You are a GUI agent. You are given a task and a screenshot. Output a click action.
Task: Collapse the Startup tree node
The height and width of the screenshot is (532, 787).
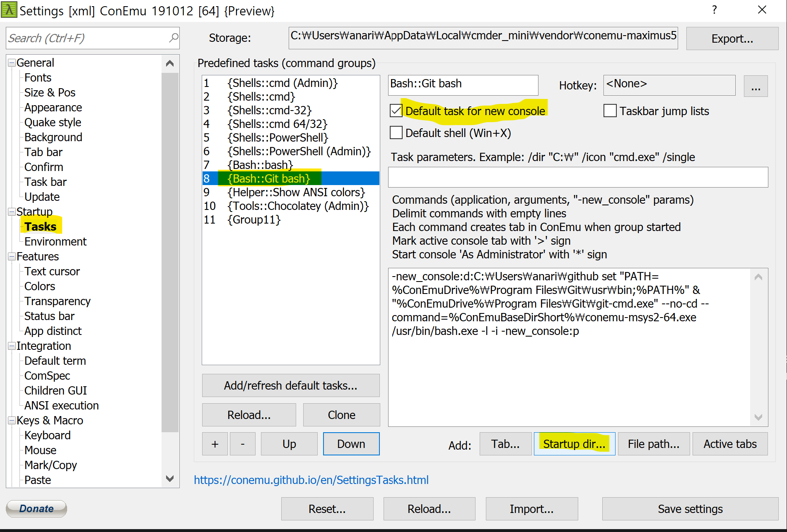coord(12,212)
